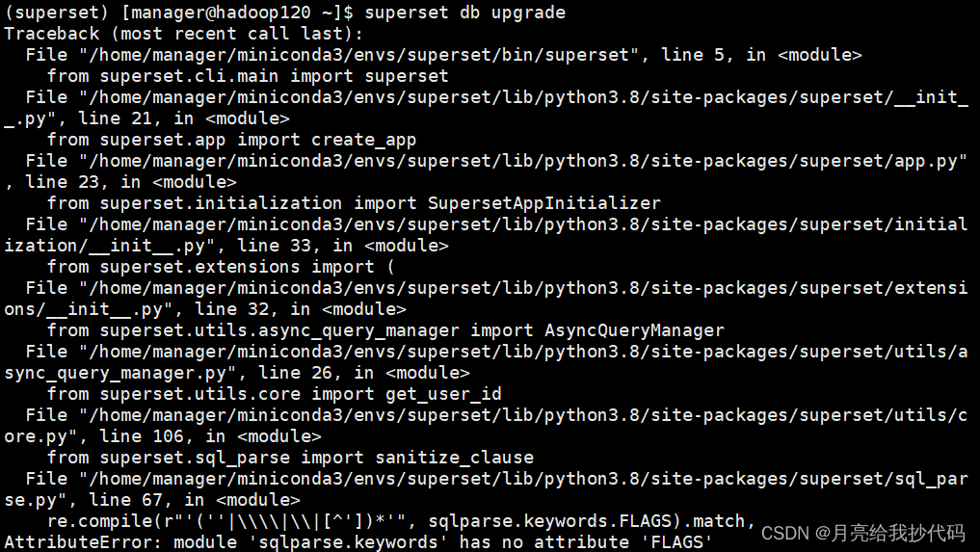The height and width of the screenshot is (552, 980).
Task: Click the 'line 67, in <module>' text
Action: click(x=195, y=500)
